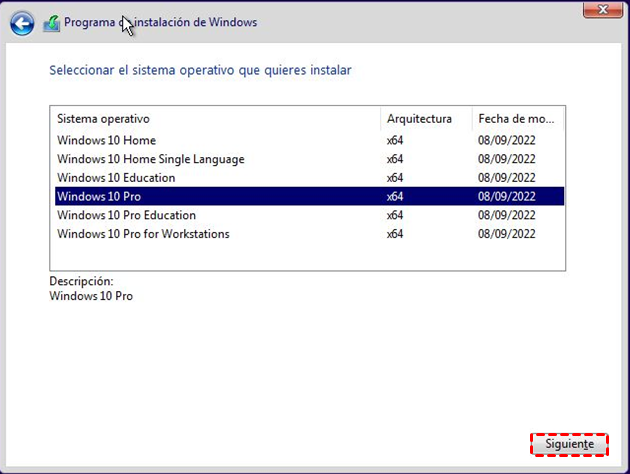This screenshot has width=630, height=474.
Task: Click x64 in the Windows 10 Home row
Action: 395,140
